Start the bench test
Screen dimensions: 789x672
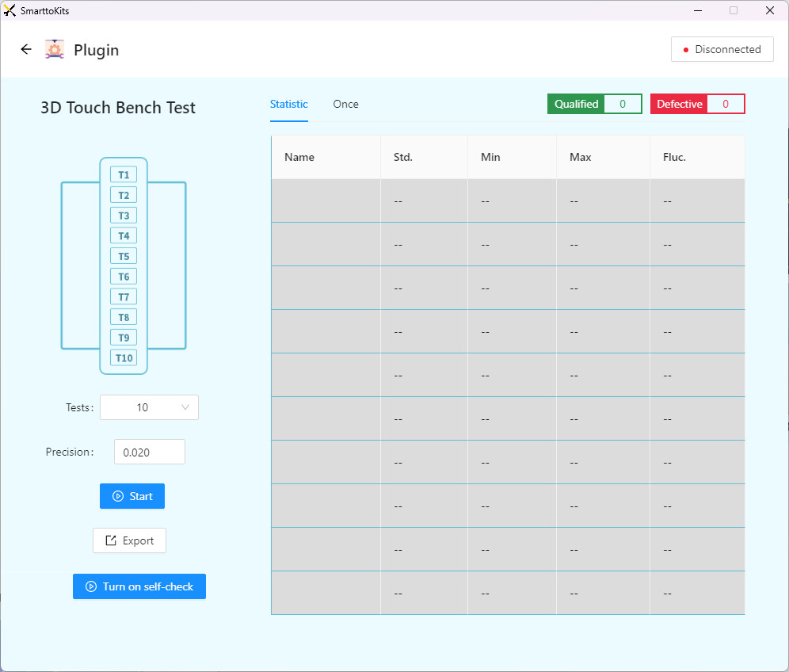pyautogui.click(x=132, y=496)
